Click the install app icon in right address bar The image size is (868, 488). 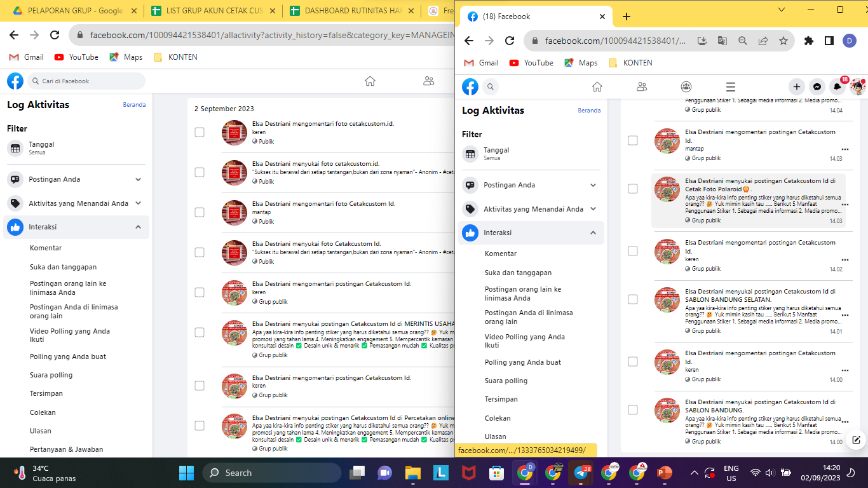pyautogui.click(x=702, y=41)
